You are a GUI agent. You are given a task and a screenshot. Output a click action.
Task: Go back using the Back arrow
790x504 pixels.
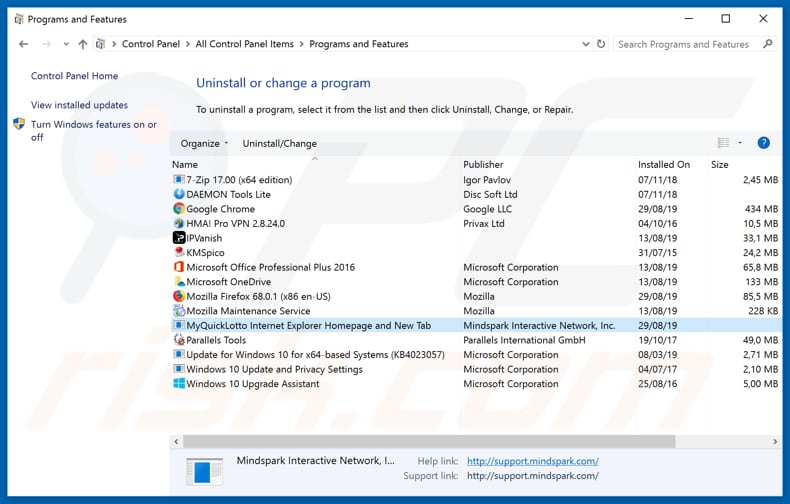coord(23,44)
